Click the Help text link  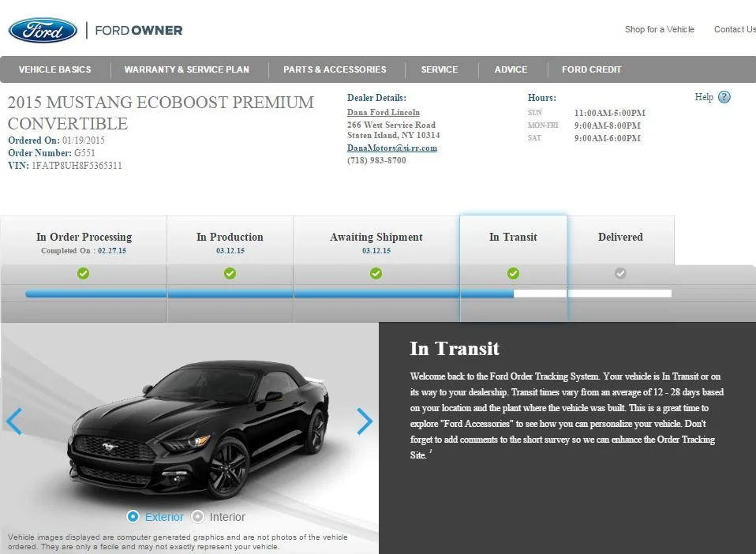(x=704, y=97)
